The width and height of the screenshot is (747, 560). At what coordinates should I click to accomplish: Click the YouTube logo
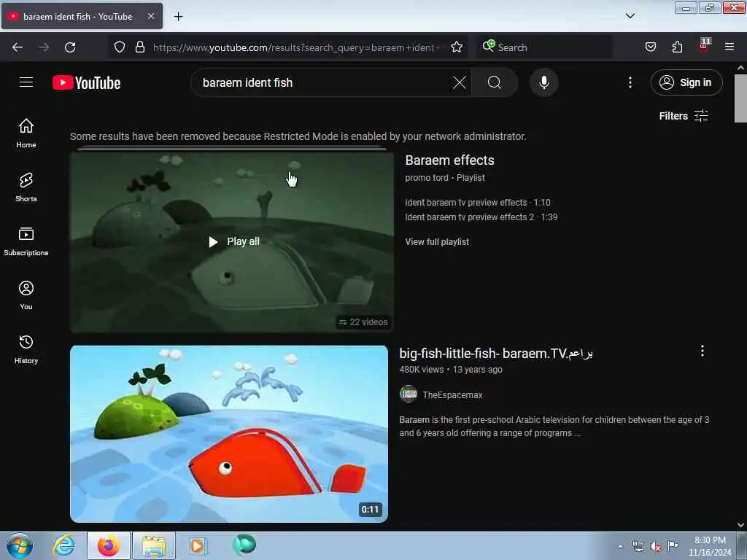tap(86, 83)
